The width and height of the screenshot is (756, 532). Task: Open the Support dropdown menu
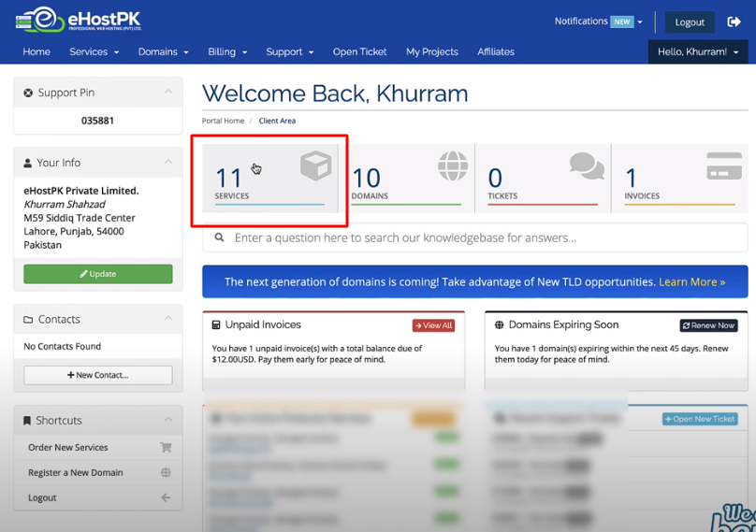pyautogui.click(x=290, y=51)
